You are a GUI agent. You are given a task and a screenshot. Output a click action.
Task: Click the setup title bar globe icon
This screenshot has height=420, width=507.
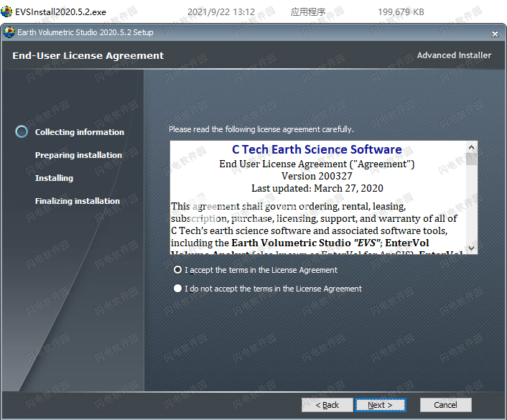coord(9,32)
